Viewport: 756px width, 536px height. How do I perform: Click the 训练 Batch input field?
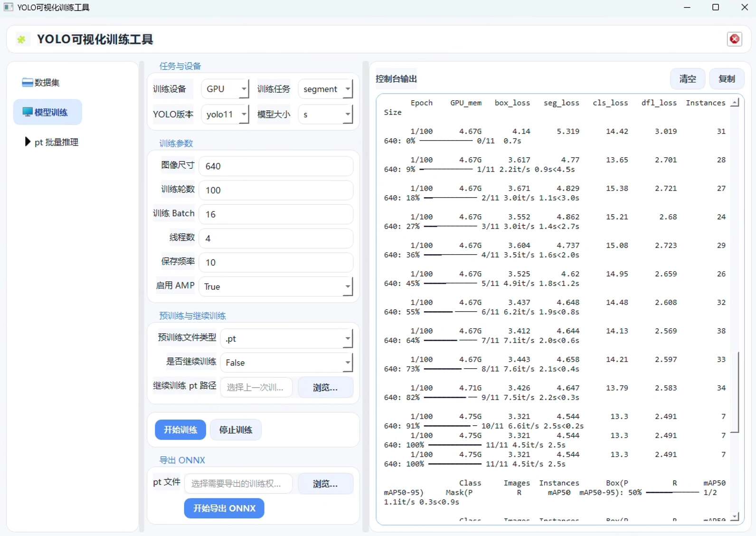pos(276,214)
